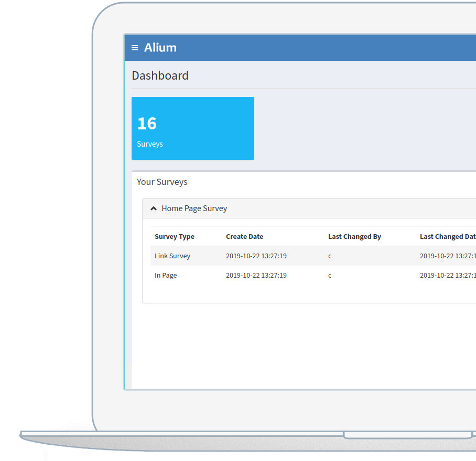Select the In Page row entry
The height and width of the screenshot is (461, 476).
click(x=166, y=276)
